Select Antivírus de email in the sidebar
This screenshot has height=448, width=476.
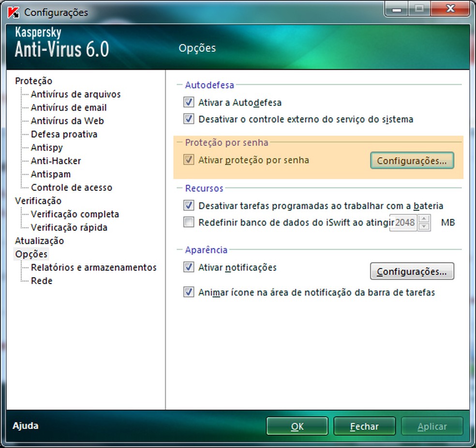(x=69, y=107)
